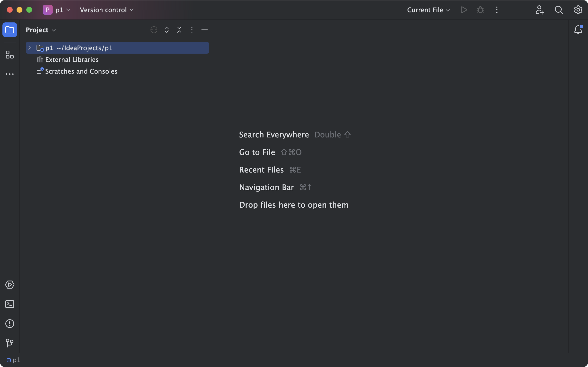Open the Services run tool window

(x=10, y=285)
